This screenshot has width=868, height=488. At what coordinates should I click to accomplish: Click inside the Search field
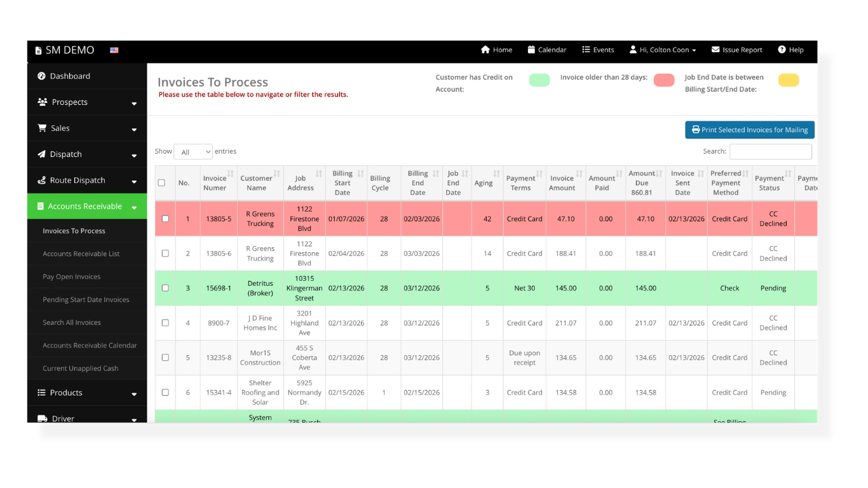(x=770, y=151)
